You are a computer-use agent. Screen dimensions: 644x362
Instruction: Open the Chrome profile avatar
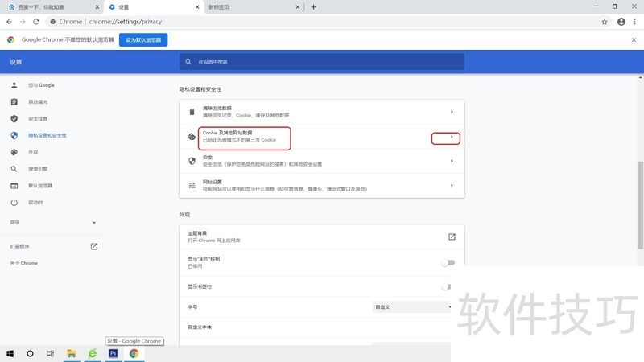pos(621,22)
